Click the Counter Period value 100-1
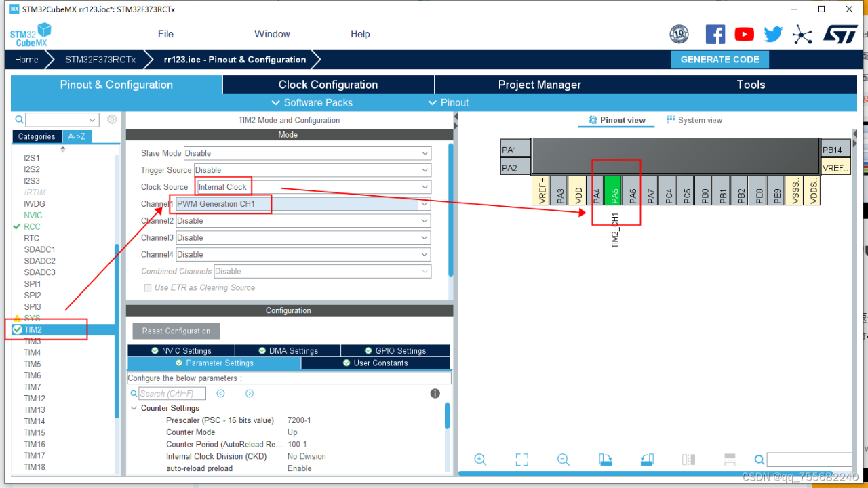This screenshot has width=868, height=488. click(x=297, y=445)
